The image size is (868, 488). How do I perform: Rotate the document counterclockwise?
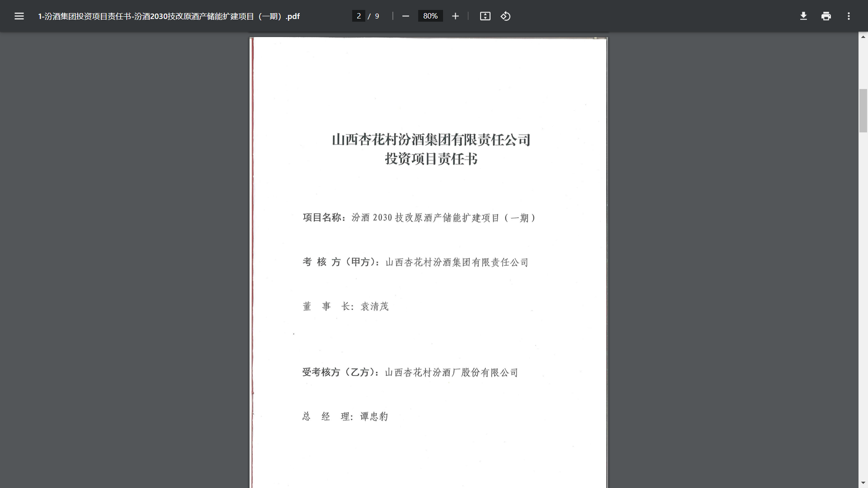(x=505, y=16)
